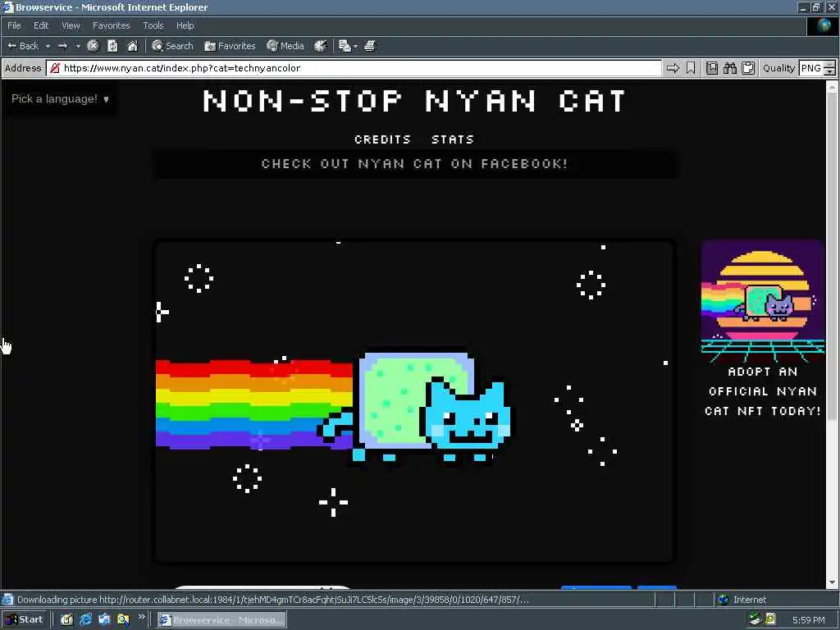Go forward with the Forward arrow
840x630 pixels.
coord(62,46)
